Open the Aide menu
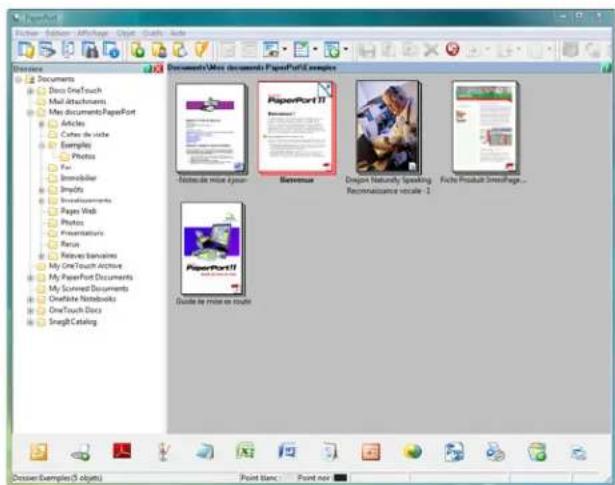615x485 pixels. click(x=178, y=33)
